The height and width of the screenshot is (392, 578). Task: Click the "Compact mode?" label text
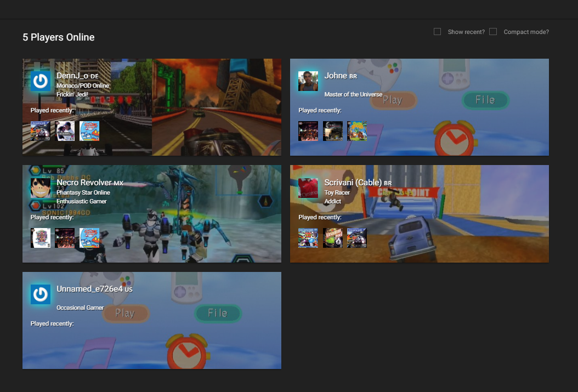pos(526,32)
